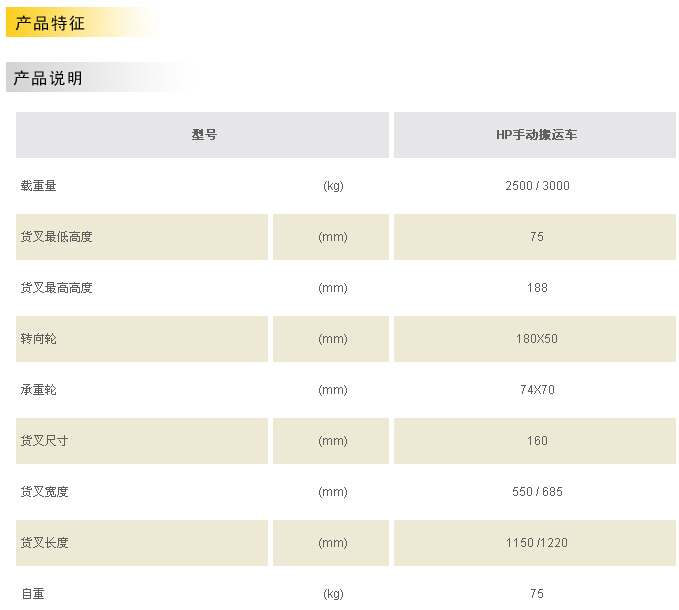Click the (mm) unit in 转向轮 row
The height and width of the screenshot is (610, 679).
(333, 339)
